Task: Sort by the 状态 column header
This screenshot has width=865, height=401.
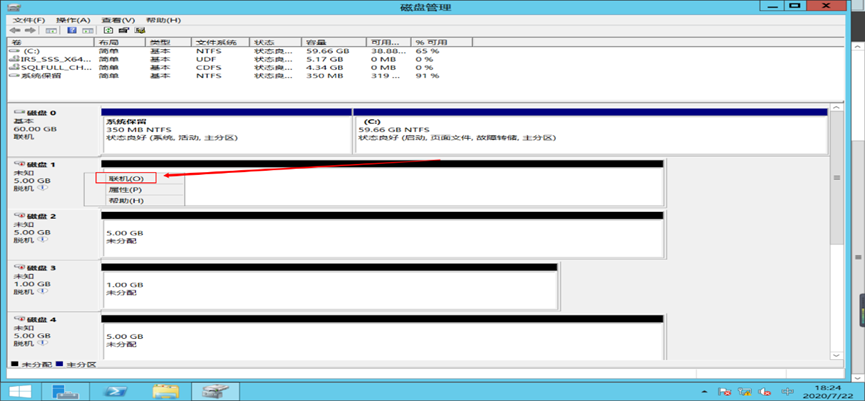Action: pos(275,42)
